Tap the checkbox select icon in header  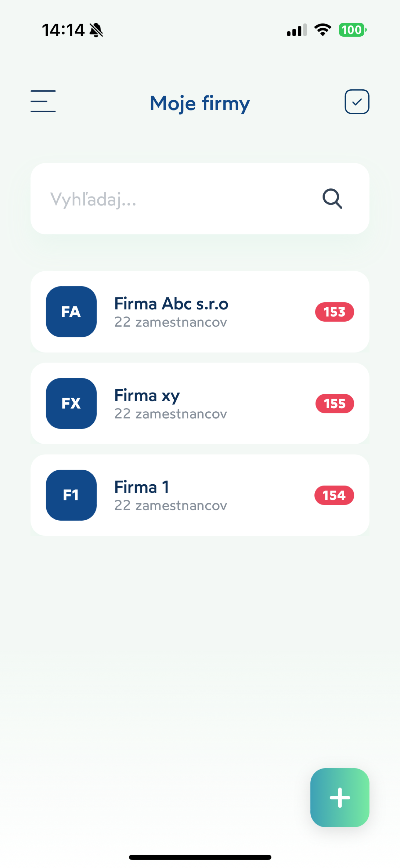click(357, 102)
